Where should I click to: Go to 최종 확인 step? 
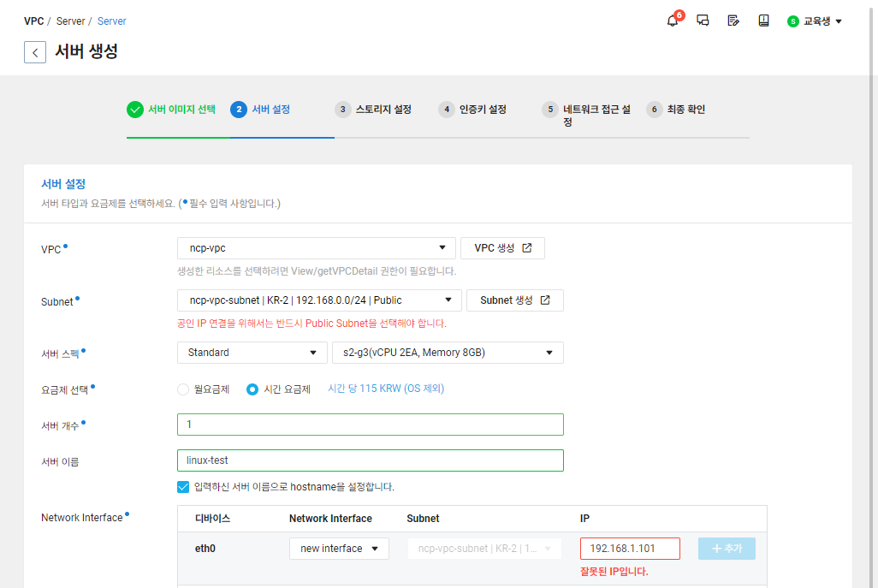tap(686, 110)
